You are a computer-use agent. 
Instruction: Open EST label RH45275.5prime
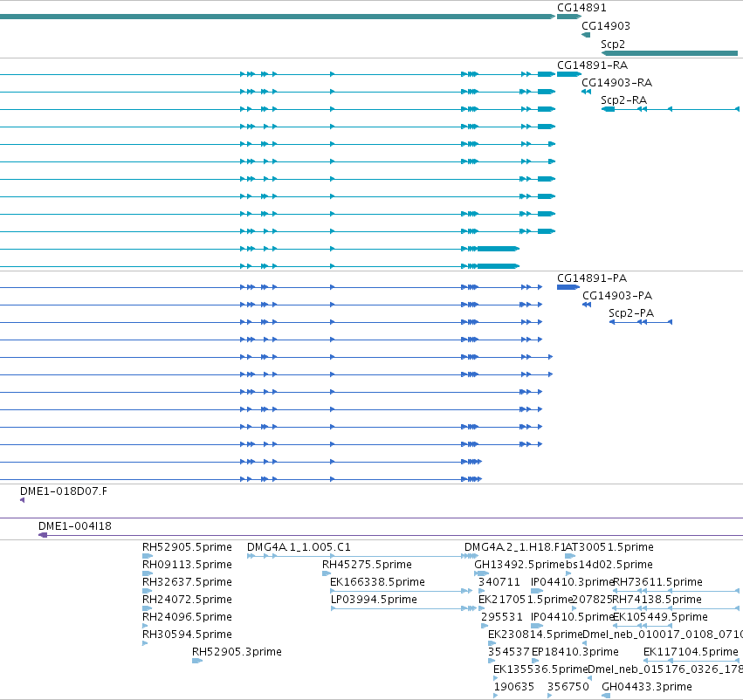click(x=367, y=565)
